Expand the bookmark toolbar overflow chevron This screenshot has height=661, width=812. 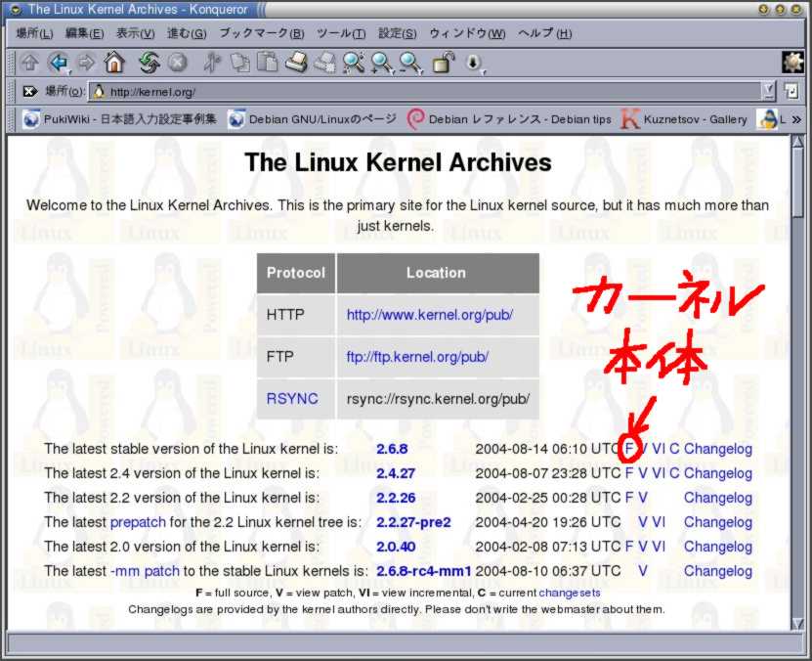pyautogui.click(x=795, y=119)
